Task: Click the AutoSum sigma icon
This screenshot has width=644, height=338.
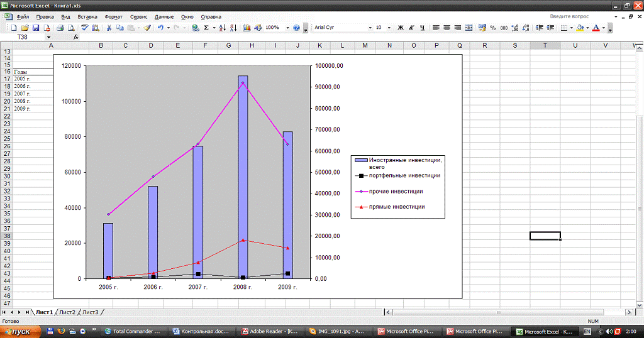Action: pos(206,28)
